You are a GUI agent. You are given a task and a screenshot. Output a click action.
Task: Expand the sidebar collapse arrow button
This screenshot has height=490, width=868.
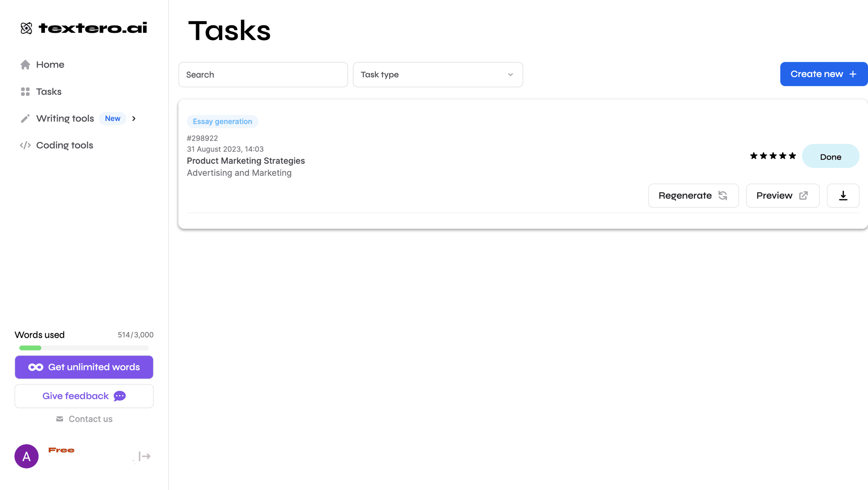pyautogui.click(x=145, y=456)
